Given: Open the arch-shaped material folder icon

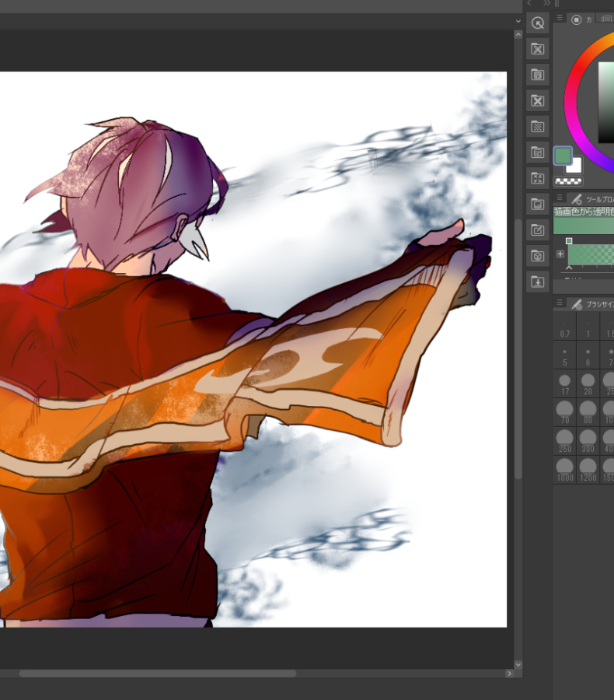Looking at the screenshot, I should point(537,75).
